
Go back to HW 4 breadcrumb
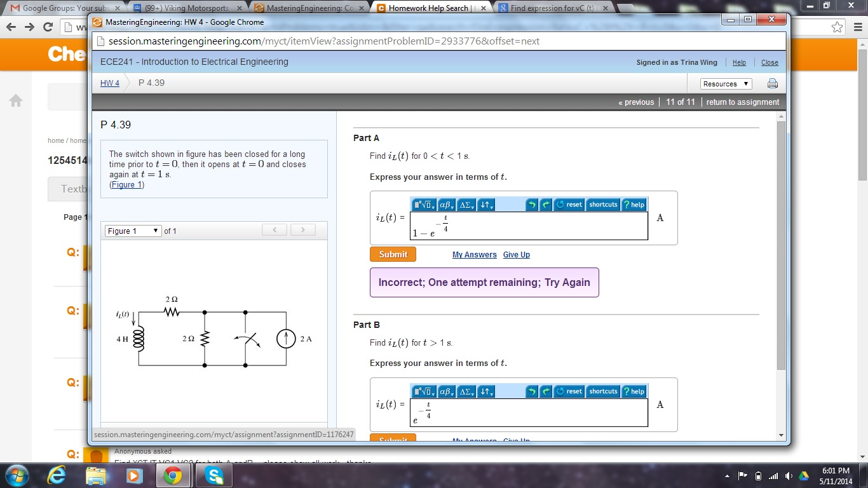110,83
